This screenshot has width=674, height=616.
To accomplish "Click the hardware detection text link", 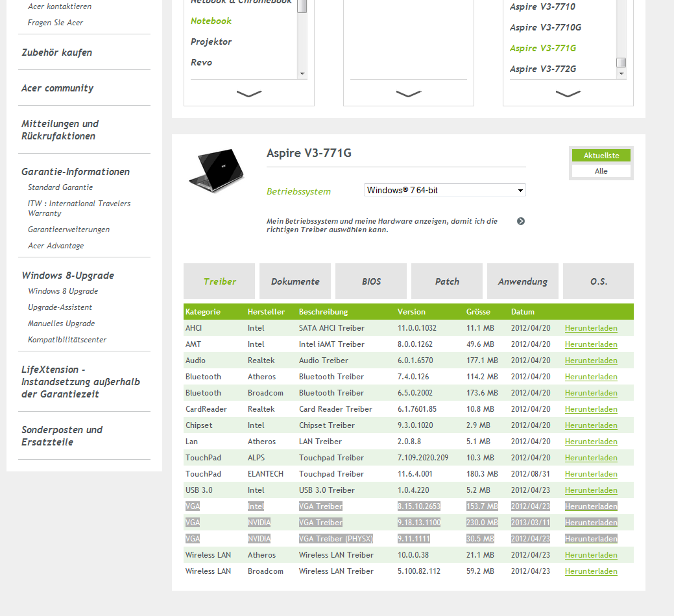I will pos(381,226).
